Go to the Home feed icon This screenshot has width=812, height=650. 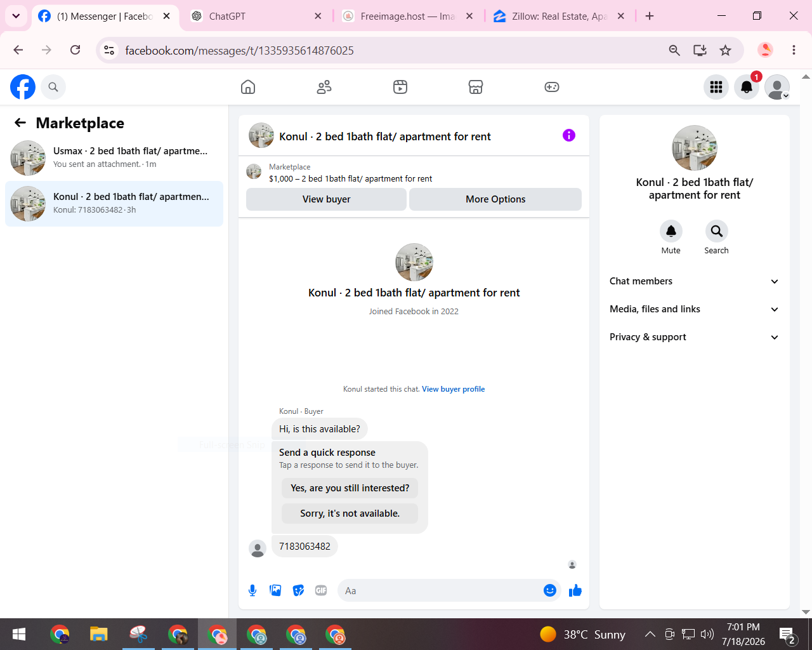(x=248, y=87)
